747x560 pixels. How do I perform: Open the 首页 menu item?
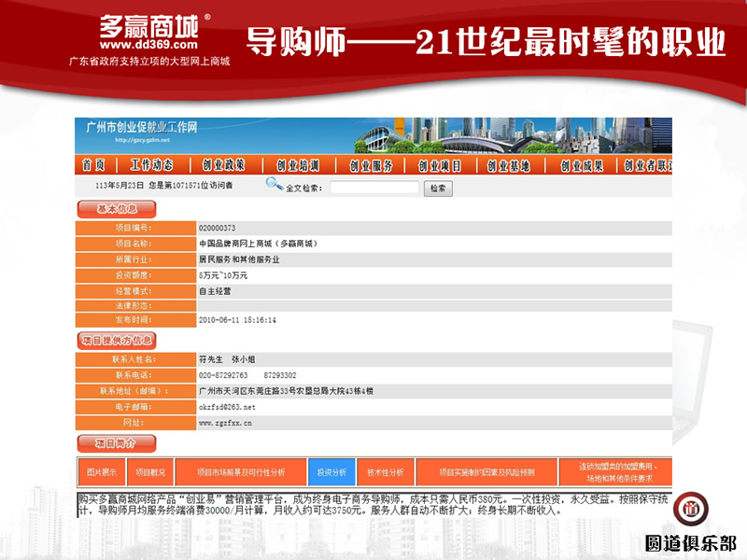point(93,165)
